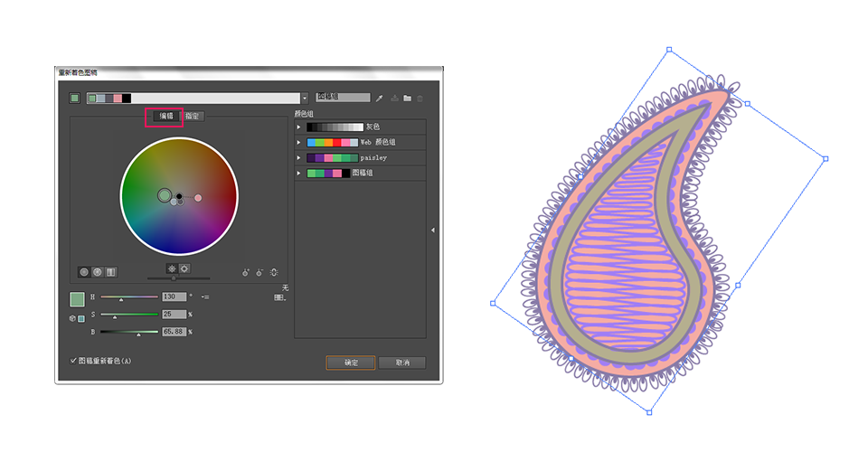This screenshot has height=452, width=868.
Task: Display color bars view
Action: pos(110,271)
